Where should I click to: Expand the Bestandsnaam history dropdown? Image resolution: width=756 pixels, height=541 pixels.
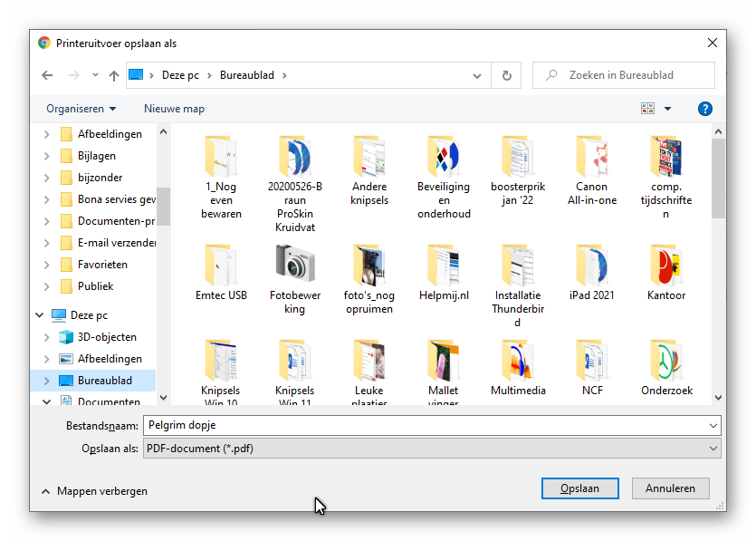(713, 425)
